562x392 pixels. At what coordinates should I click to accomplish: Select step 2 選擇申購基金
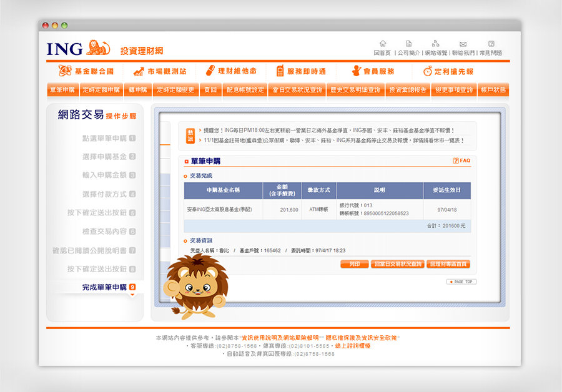109,157
